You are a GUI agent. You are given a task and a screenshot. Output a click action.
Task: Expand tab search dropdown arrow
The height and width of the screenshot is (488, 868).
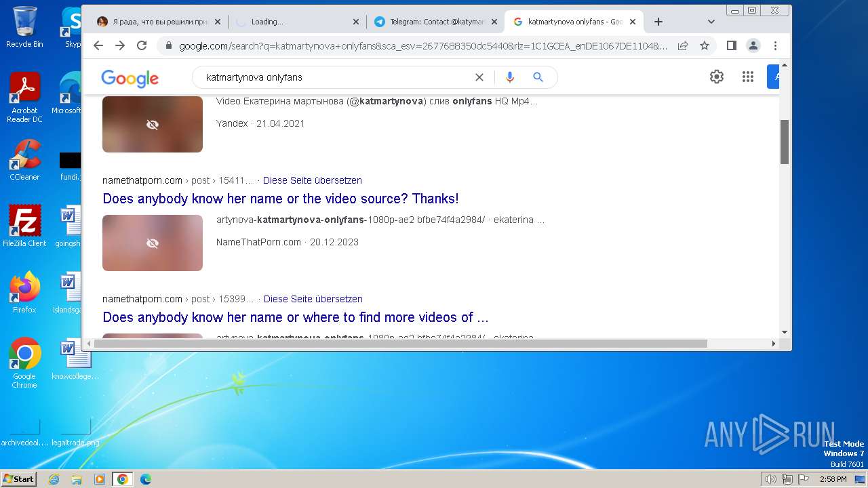pyautogui.click(x=711, y=22)
